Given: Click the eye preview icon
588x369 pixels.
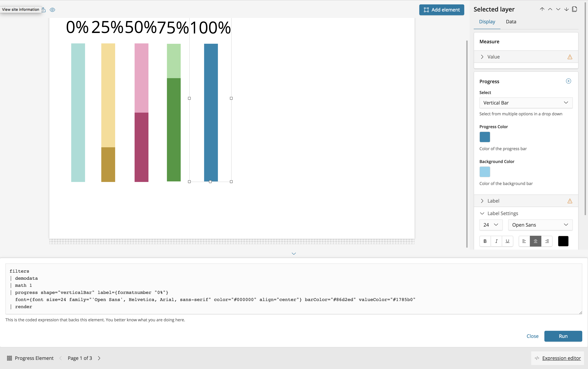Looking at the screenshot, I should click(52, 10).
